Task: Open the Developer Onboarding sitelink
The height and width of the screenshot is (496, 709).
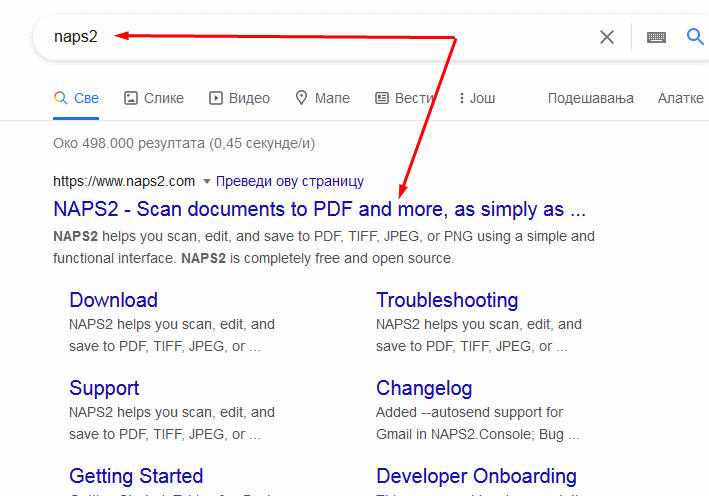Action: pos(476,476)
